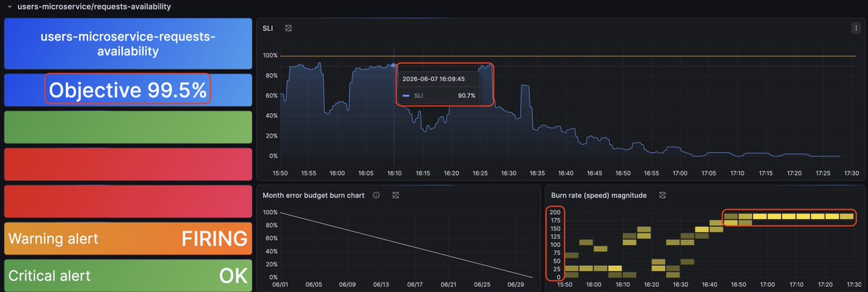Click the 16:45 tick on SLI time axis

click(x=594, y=173)
